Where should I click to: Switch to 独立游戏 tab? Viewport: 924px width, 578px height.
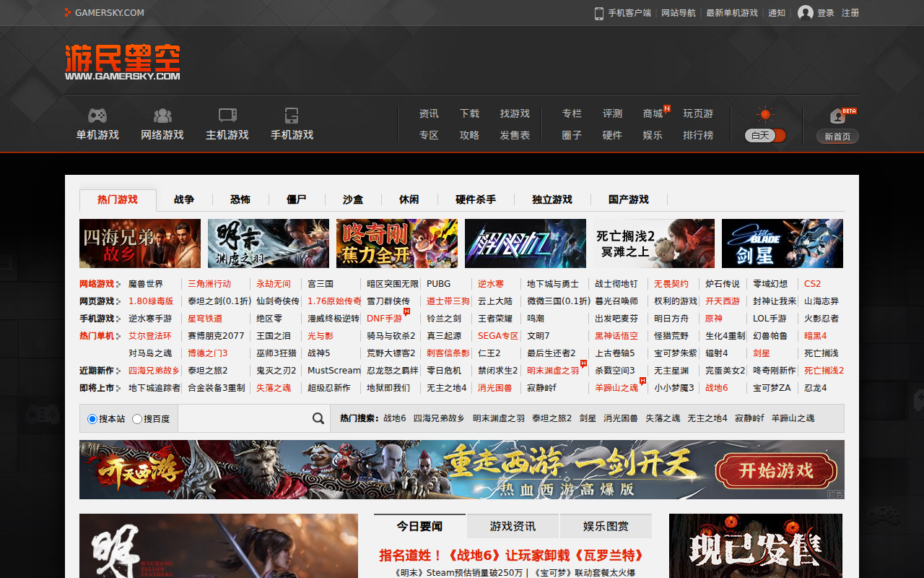click(x=552, y=199)
